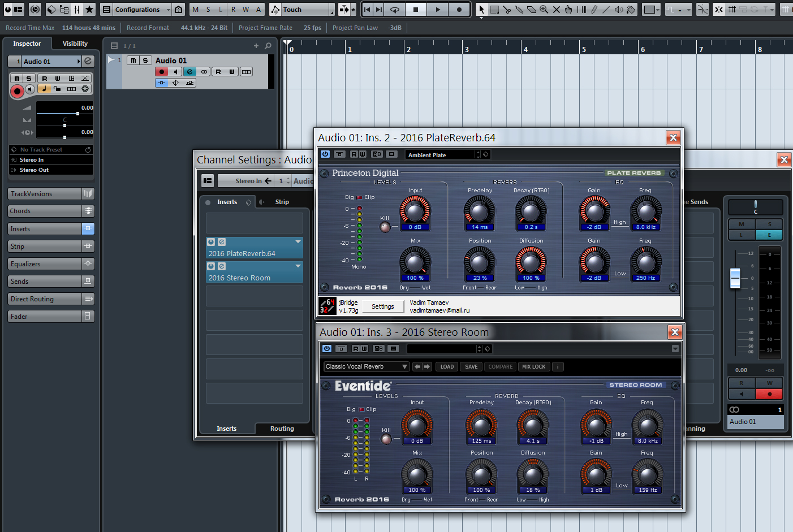Toggle lane display type in Inspector
The width and height of the screenshot is (793, 532).
tap(71, 89)
